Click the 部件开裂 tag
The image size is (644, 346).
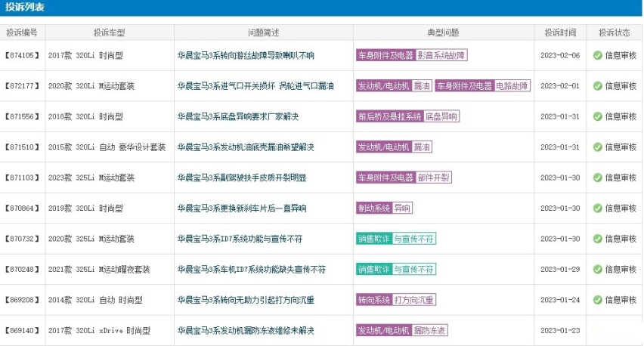pyautogui.click(x=433, y=178)
